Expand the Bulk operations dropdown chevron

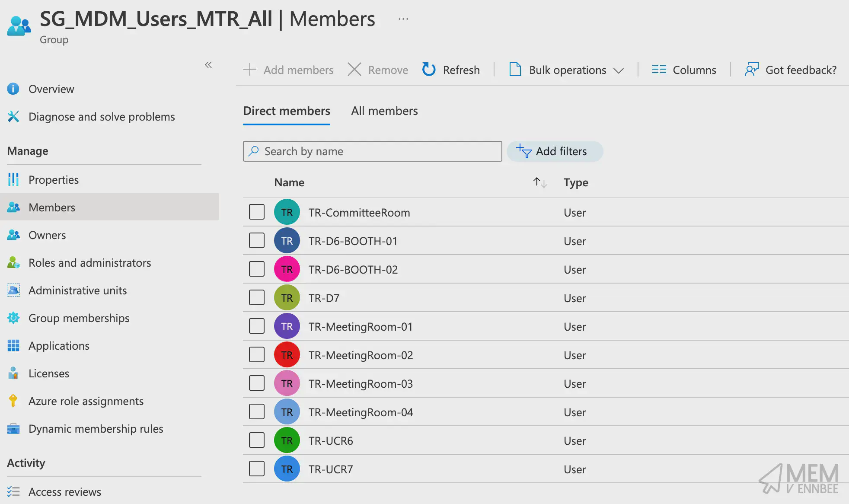click(619, 70)
